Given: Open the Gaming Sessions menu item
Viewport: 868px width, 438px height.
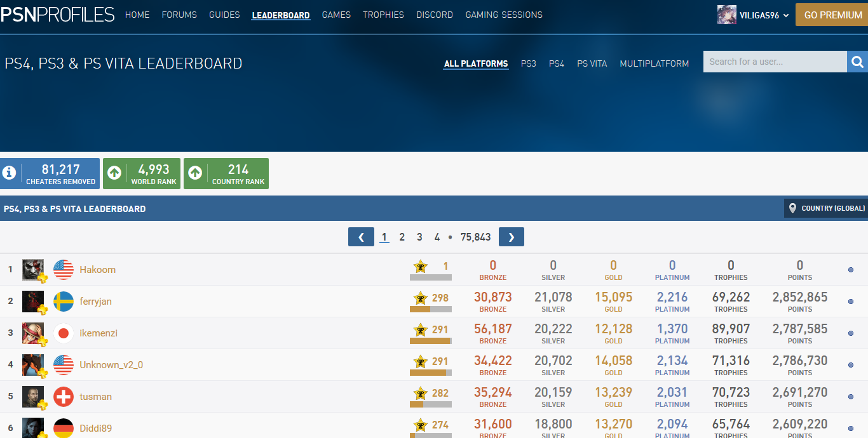Looking at the screenshot, I should coord(504,15).
